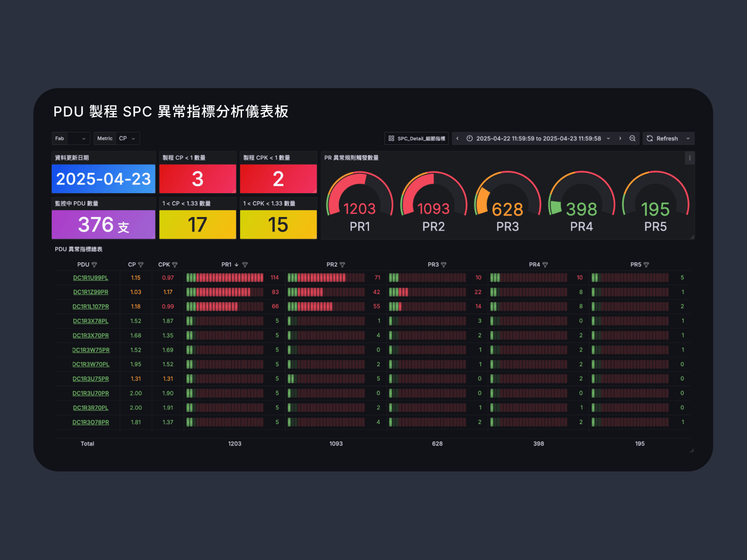Open the SPC_Detail dashboard link
Image resolution: width=747 pixels, height=560 pixels.
tap(417, 138)
